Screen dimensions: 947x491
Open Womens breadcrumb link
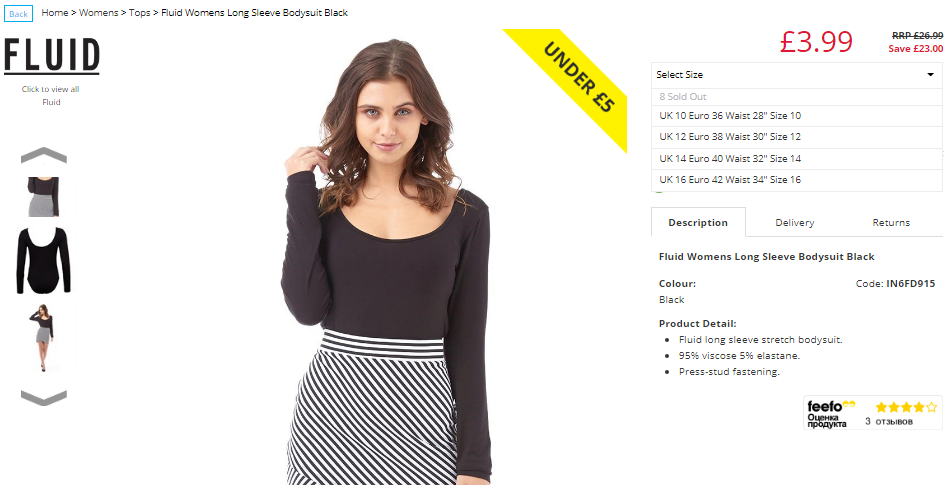[x=98, y=13]
